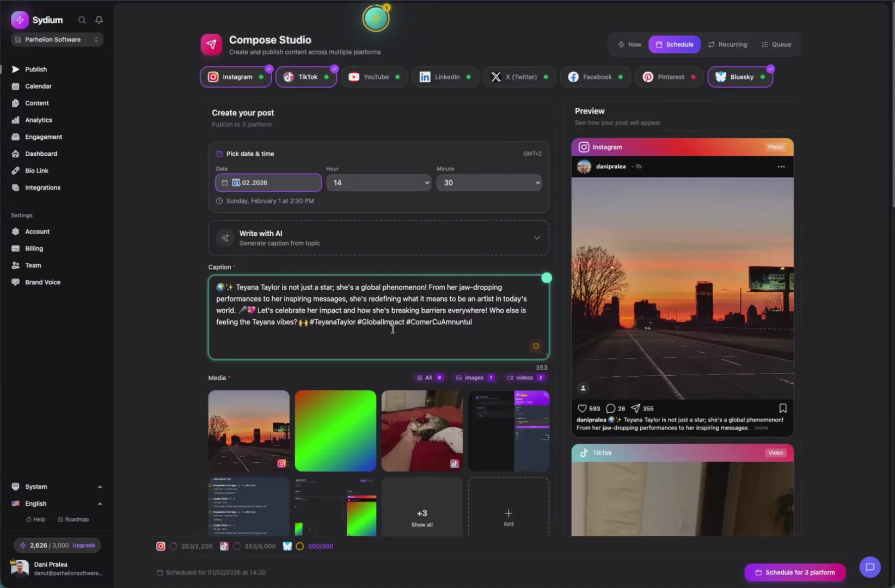Open Help link
Viewport: 895px width, 588px height.
click(x=35, y=519)
